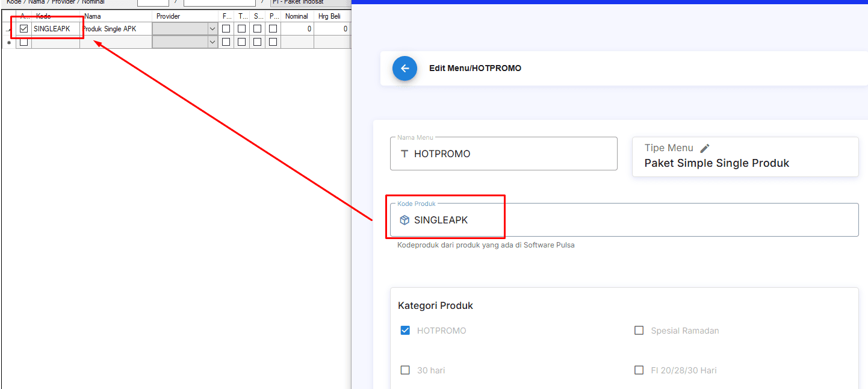This screenshot has width=868, height=389.
Task: Open Provider dropdown in SINGLEAPK row
Action: 212,29
